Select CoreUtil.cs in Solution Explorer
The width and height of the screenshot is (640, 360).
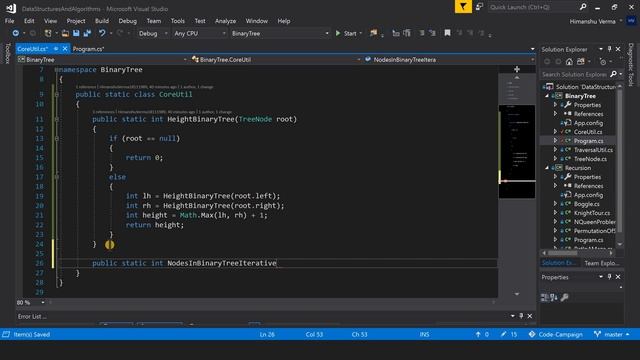588,132
